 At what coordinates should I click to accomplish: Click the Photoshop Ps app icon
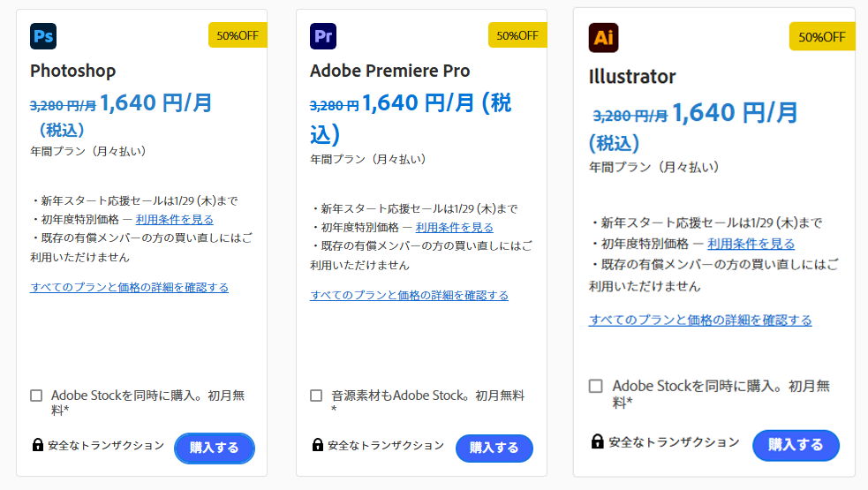[x=43, y=36]
